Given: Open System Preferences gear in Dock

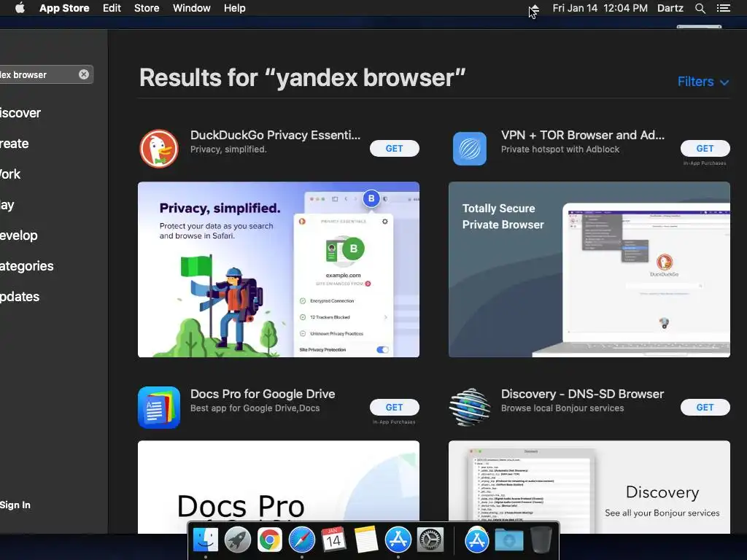Looking at the screenshot, I should (430, 540).
